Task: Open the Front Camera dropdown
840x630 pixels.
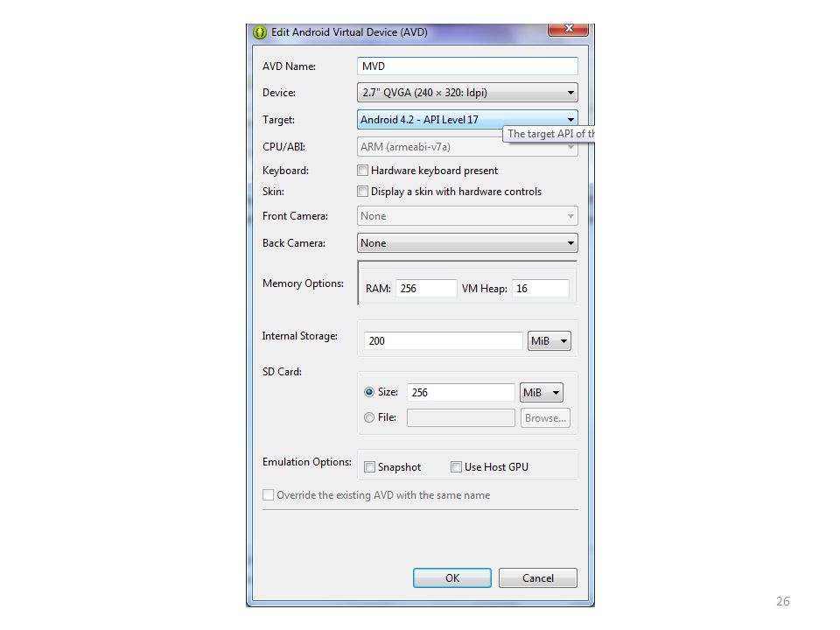Action: [x=467, y=216]
